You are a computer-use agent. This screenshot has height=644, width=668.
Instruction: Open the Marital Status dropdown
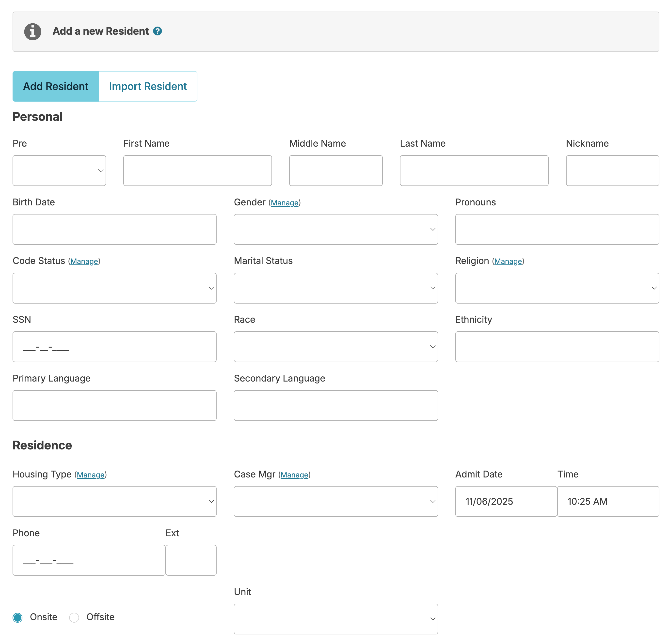coord(335,288)
